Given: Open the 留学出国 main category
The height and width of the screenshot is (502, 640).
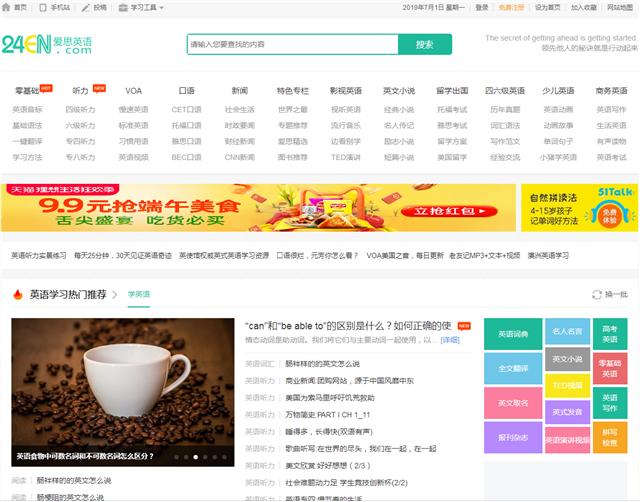Looking at the screenshot, I should [452, 91].
